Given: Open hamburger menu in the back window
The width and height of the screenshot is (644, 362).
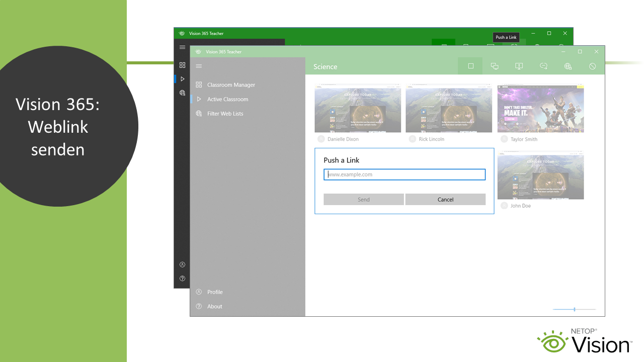Looking at the screenshot, I should (182, 47).
